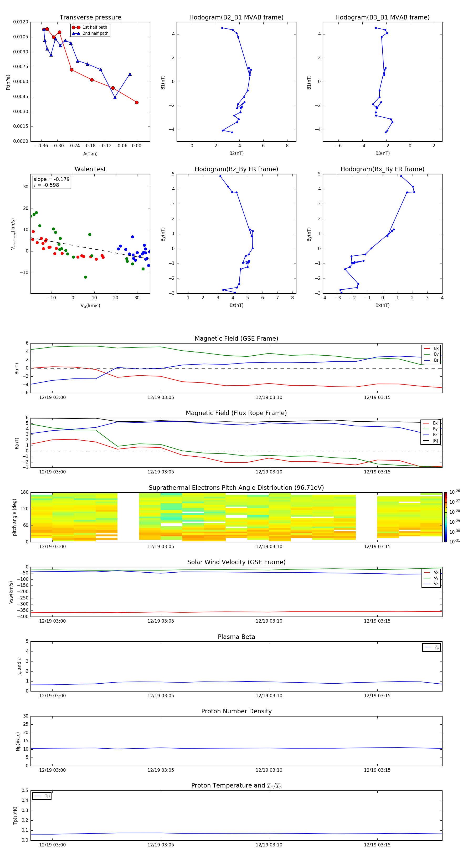473x868 pixels.
Task: Click the red Vx line in solar wind plot
Action: (236, 612)
